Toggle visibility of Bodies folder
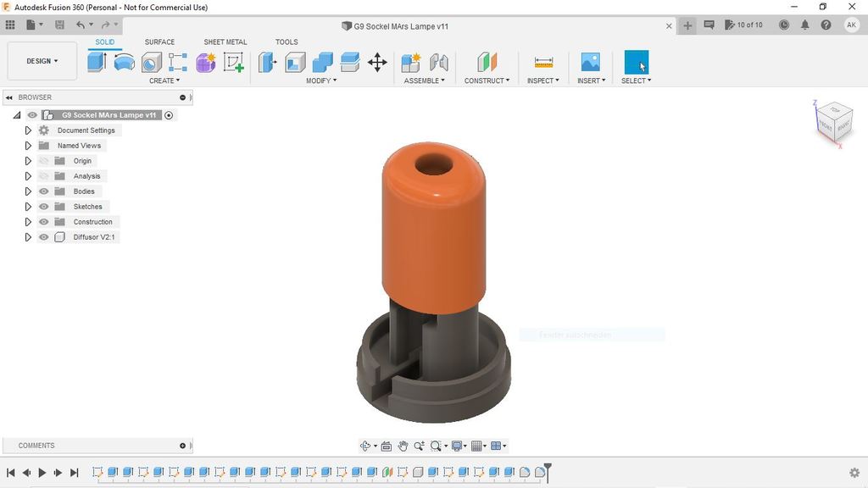Viewport: 868px width, 488px height. coord(44,191)
